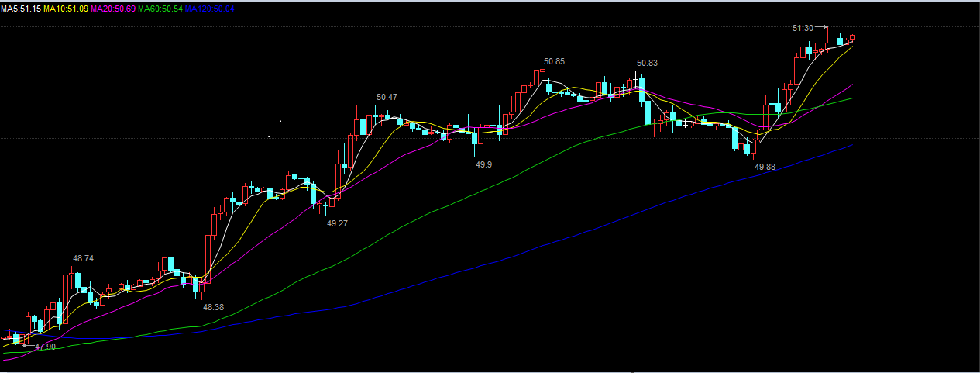
Task: Click the 49.27 low price label
Action: click(x=337, y=223)
